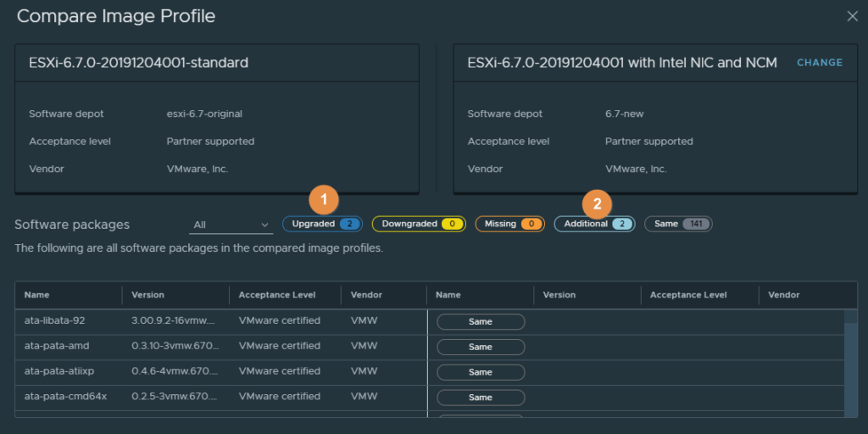The height and width of the screenshot is (434, 868).
Task: Click orange callout marker number 2
Action: click(x=597, y=203)
